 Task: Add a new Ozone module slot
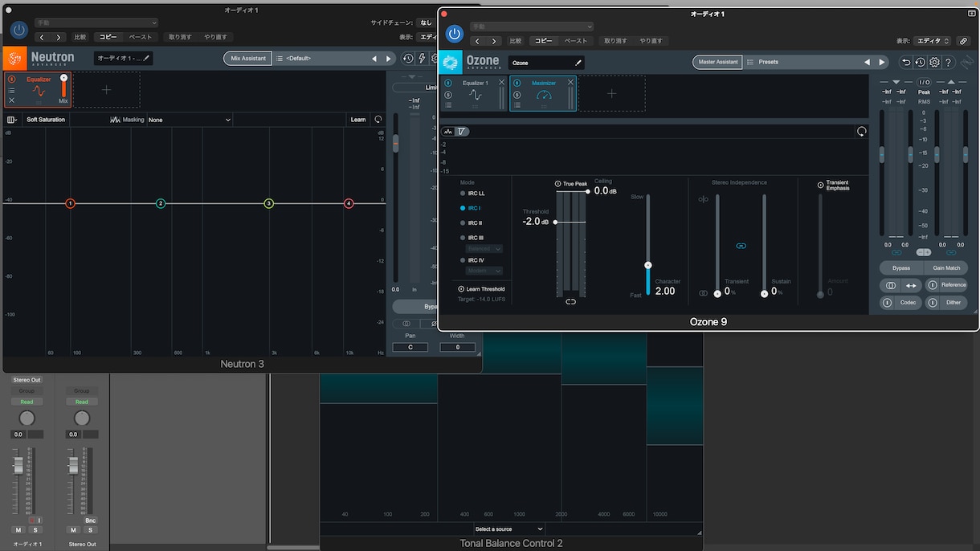pyautogui.click(x=611, y=93)
